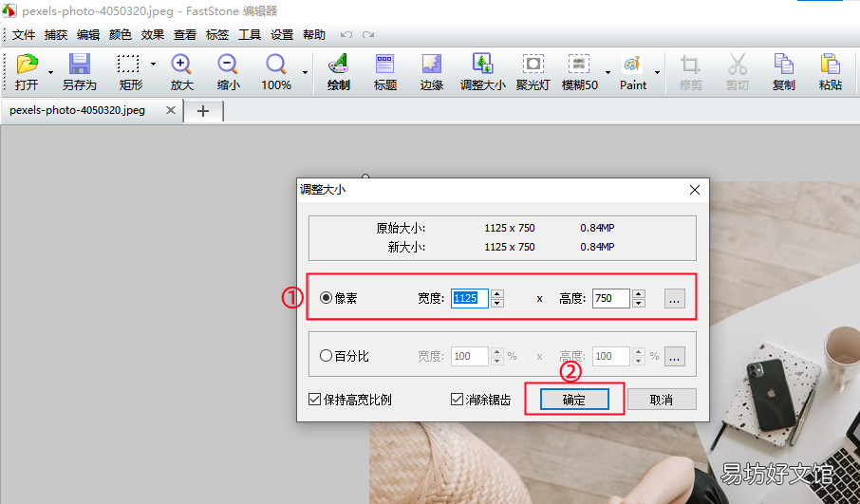Decrease pixel 高度 with down stepper
This screenshot has height=504, width=860.
click(x=639, y=303)
